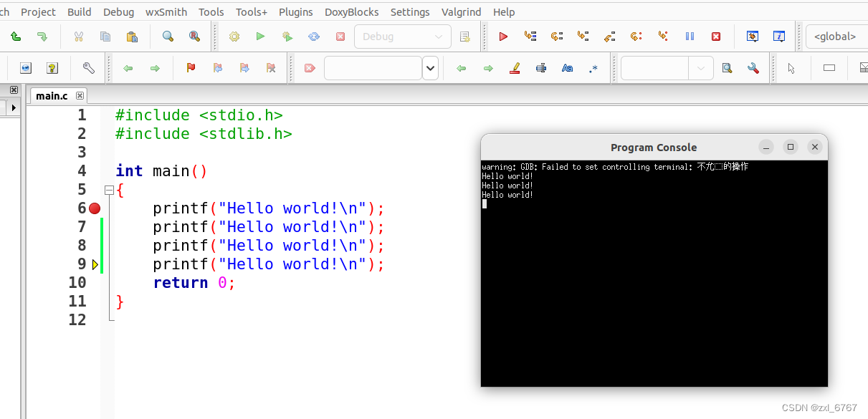Run the program with green play icon

tap(260, 36)
